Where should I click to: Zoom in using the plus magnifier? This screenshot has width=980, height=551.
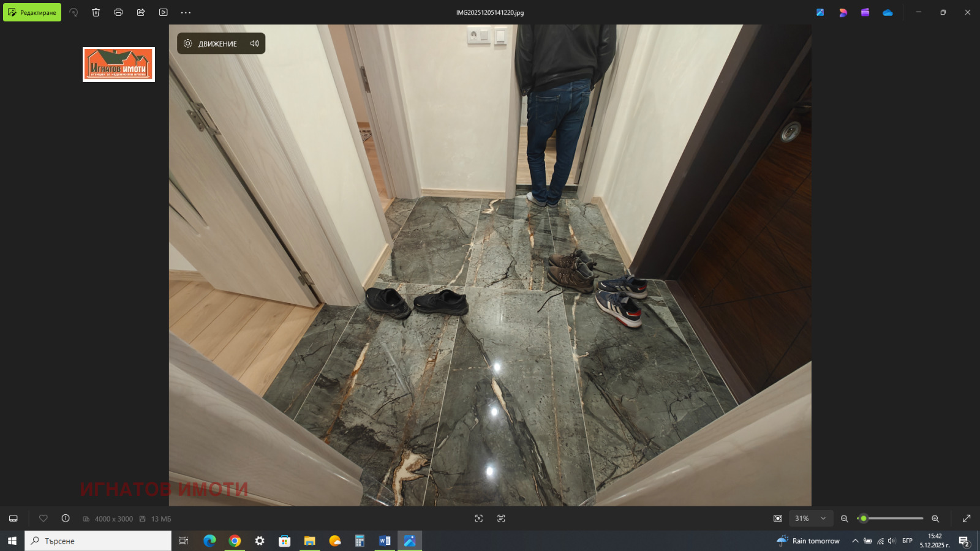point(935,519)
